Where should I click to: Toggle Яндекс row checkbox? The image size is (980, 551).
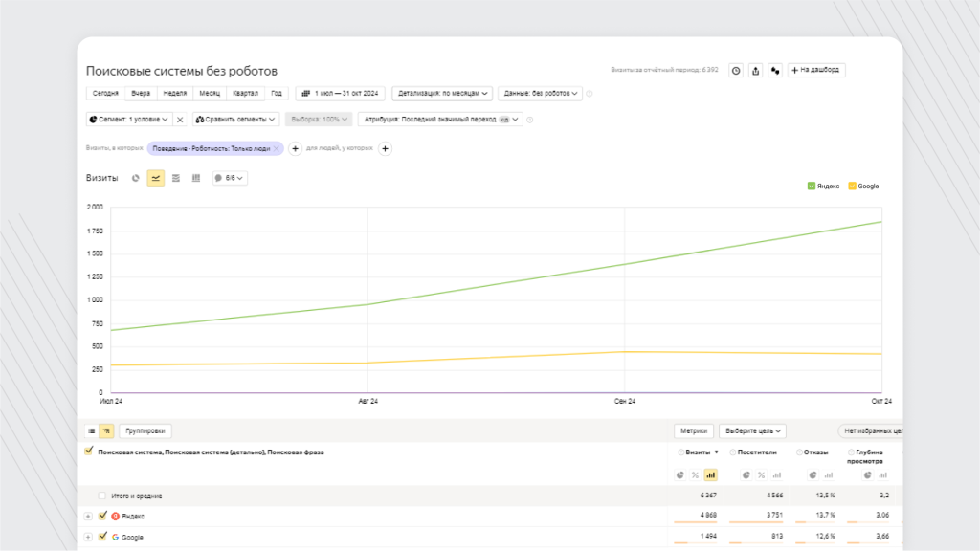(103, 516)
